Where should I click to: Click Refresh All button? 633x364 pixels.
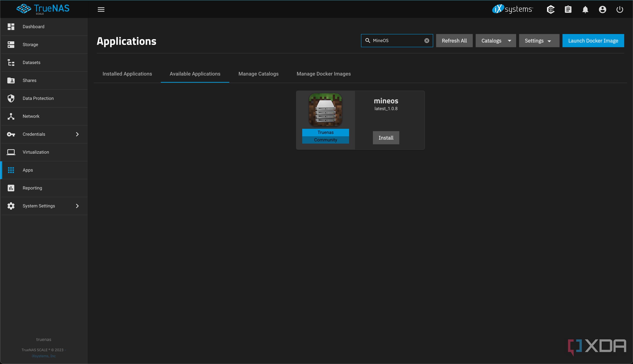[x=454, y=41]
